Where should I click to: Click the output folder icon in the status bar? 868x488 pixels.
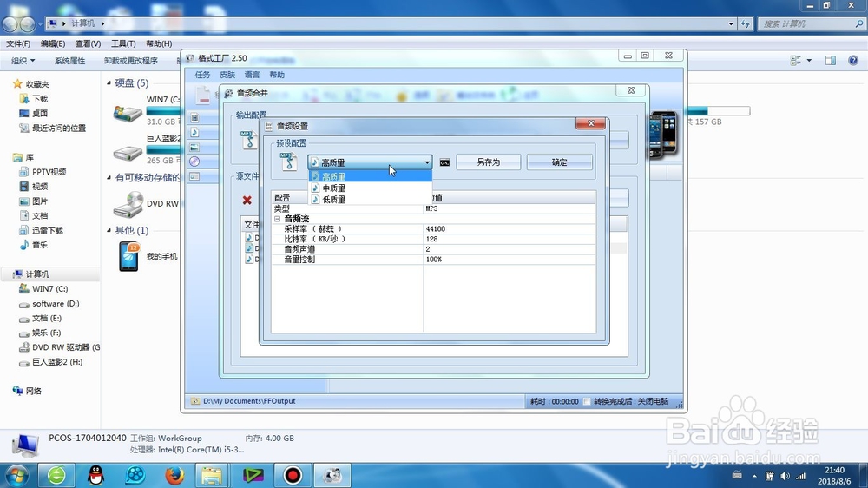[194, 401]
